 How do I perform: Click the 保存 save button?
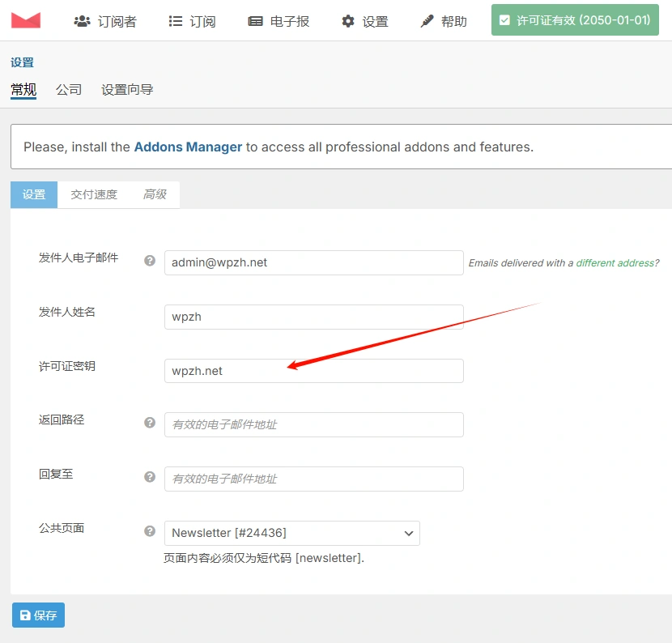(x=38, y=615)
